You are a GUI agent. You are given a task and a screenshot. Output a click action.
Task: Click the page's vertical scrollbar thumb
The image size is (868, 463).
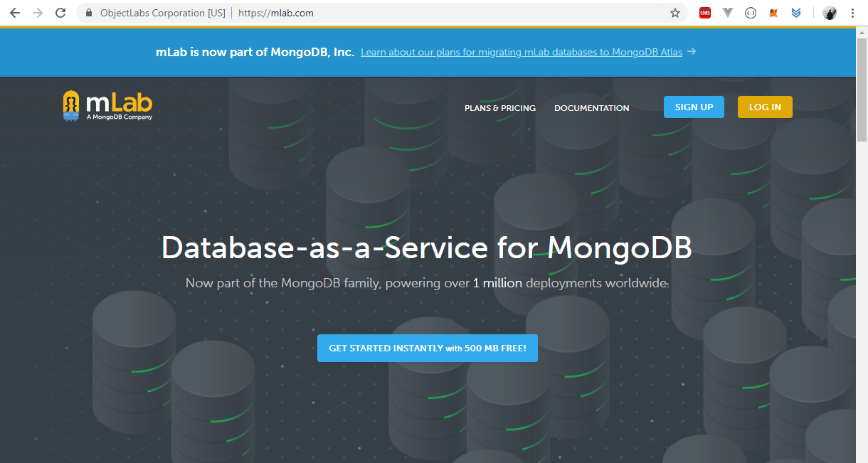pos(862,92)
